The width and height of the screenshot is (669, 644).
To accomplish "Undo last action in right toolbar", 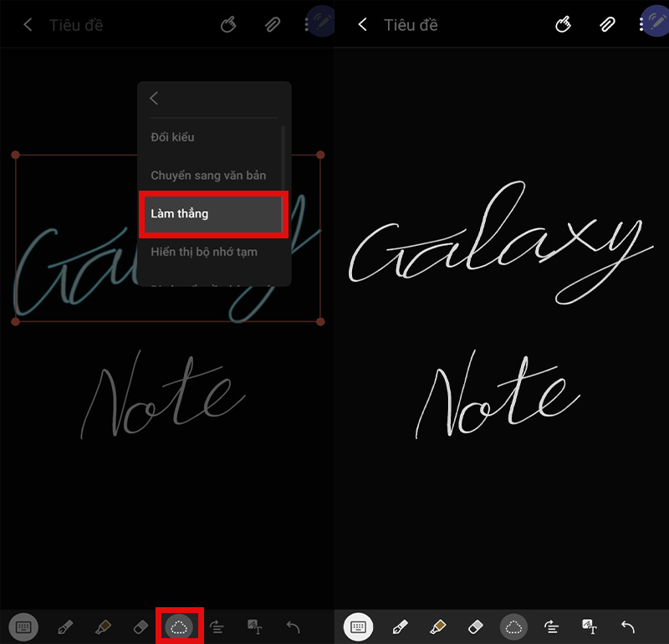I will [x=628, y=627].
